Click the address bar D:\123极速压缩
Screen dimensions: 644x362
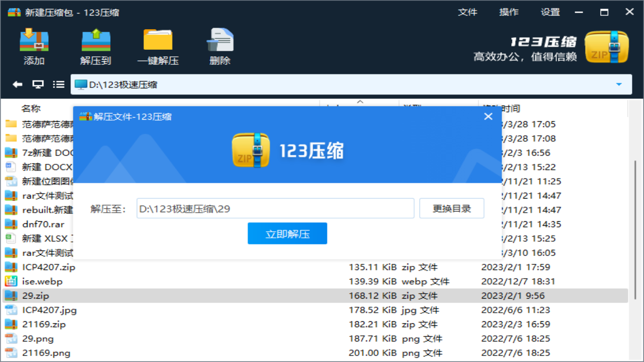351,84
